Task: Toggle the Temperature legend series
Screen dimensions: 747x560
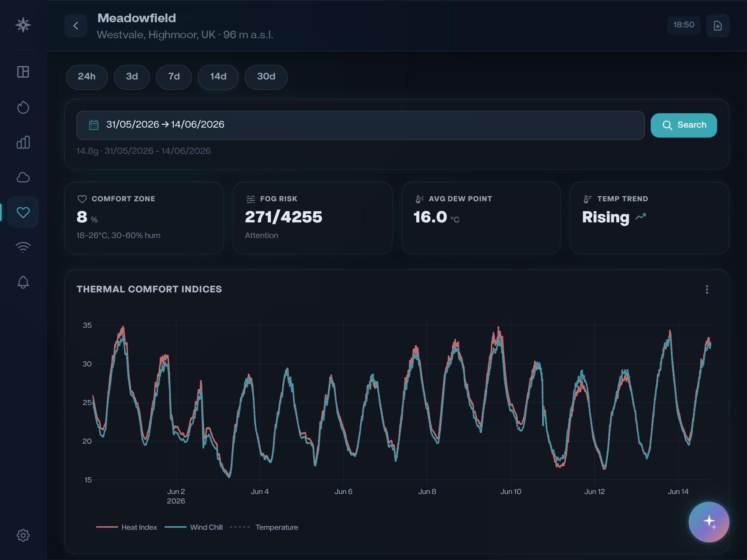Action: tap(264, 527)
